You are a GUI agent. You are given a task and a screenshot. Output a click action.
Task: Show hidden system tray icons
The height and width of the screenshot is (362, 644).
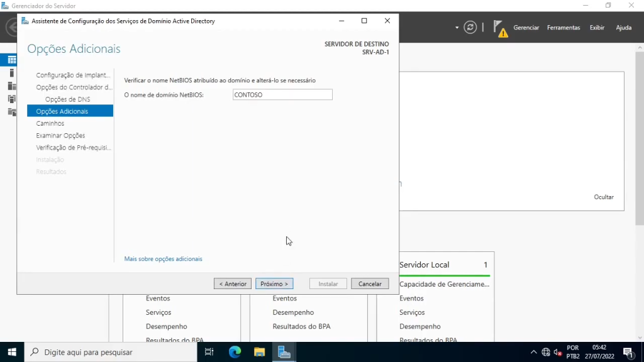(x=534, y=352)
